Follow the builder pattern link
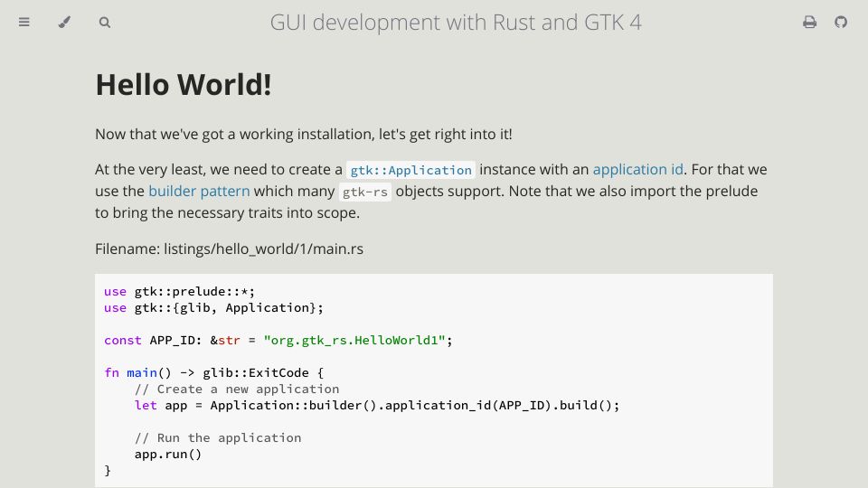Image resolution: width=868 pixels, height=488 pixels. click(x=199, y=191)
